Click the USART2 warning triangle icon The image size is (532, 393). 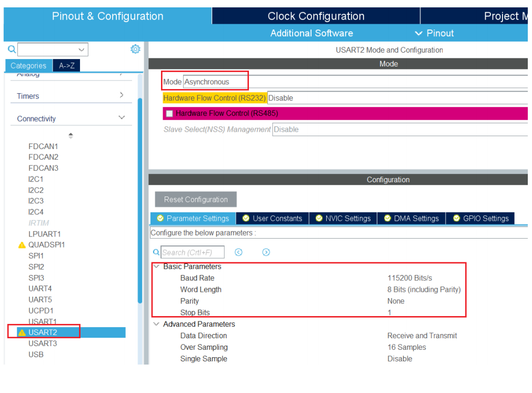pyautogui.click(x=22, y=332)
